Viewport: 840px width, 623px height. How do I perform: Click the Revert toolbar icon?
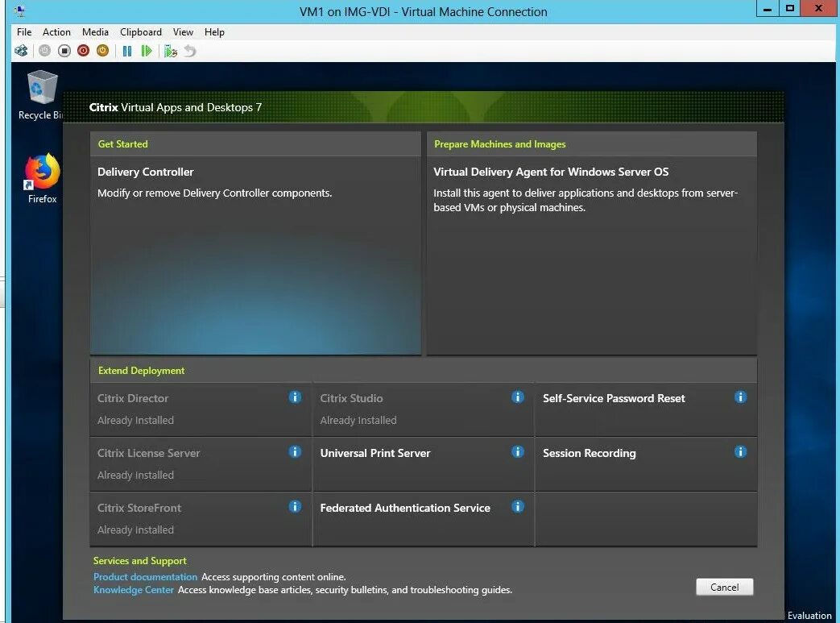(190, 51)
